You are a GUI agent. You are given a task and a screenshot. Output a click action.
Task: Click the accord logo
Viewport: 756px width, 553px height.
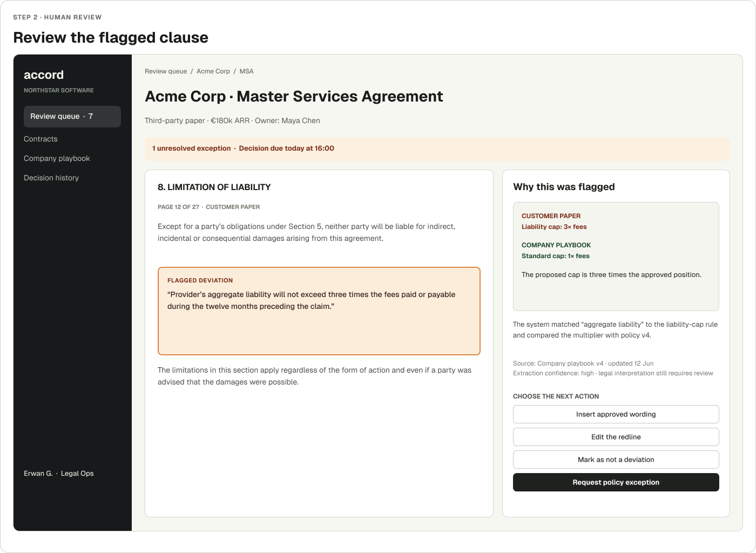pyautogui.click(x=44, y=75)
